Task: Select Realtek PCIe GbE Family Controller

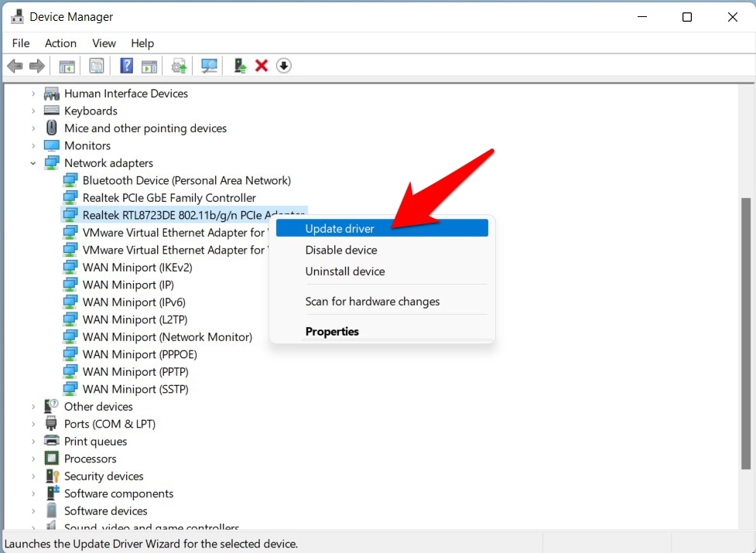Action: click(x=169, y=198)
